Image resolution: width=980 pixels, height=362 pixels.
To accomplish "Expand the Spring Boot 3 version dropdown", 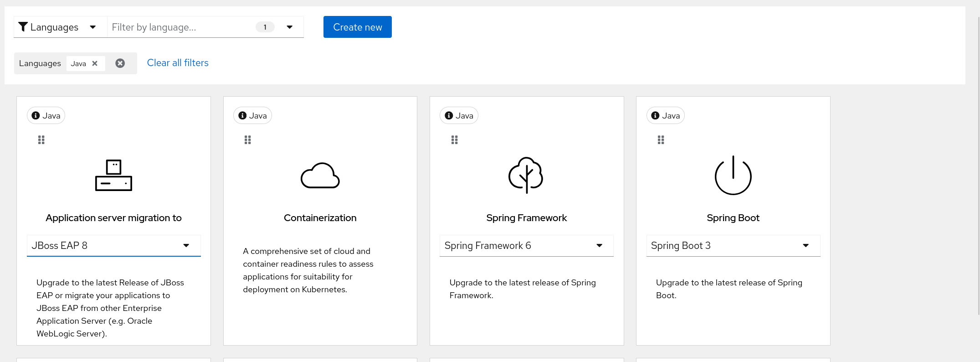I will click(x=806, y=246).
